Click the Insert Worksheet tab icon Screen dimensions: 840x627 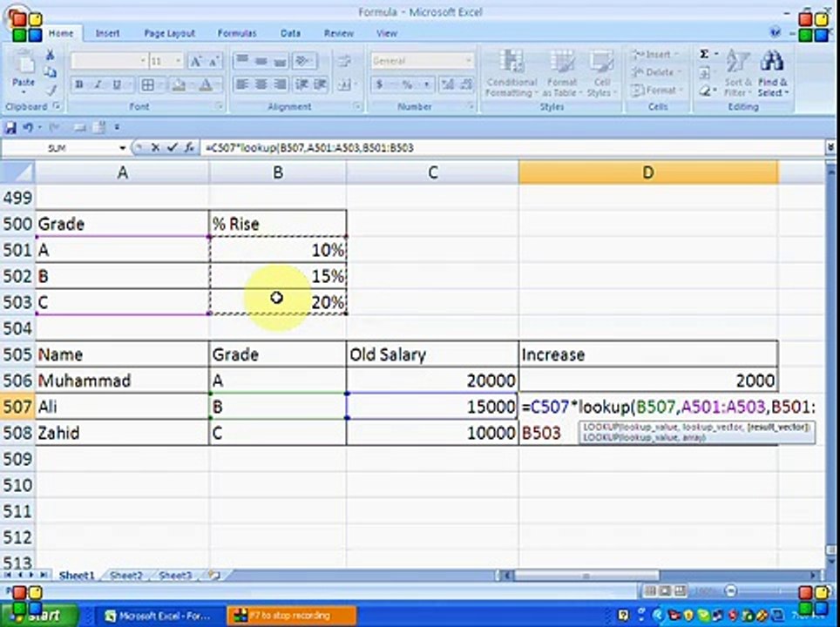pyautogui.click(x=214, y=576)
